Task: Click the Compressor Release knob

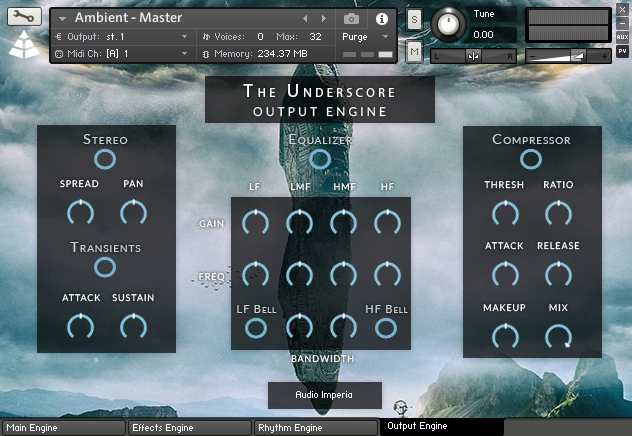Action: click(x=558, y=274)
